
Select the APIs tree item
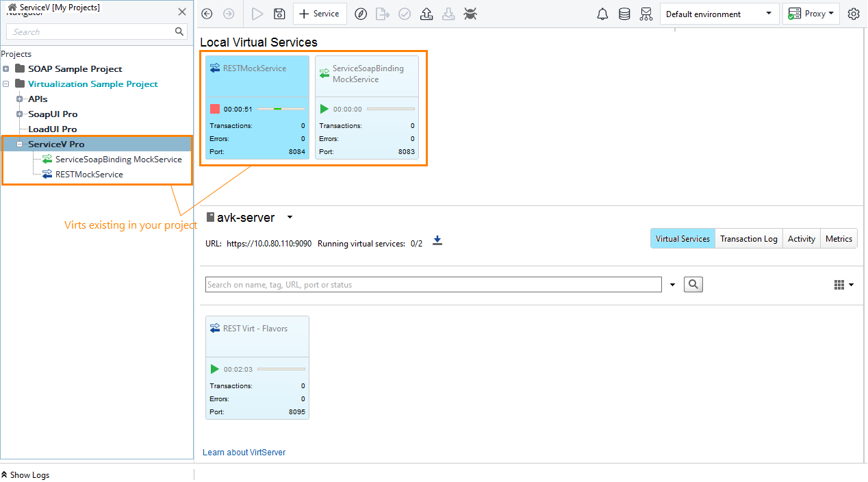[x=38, y=99]
